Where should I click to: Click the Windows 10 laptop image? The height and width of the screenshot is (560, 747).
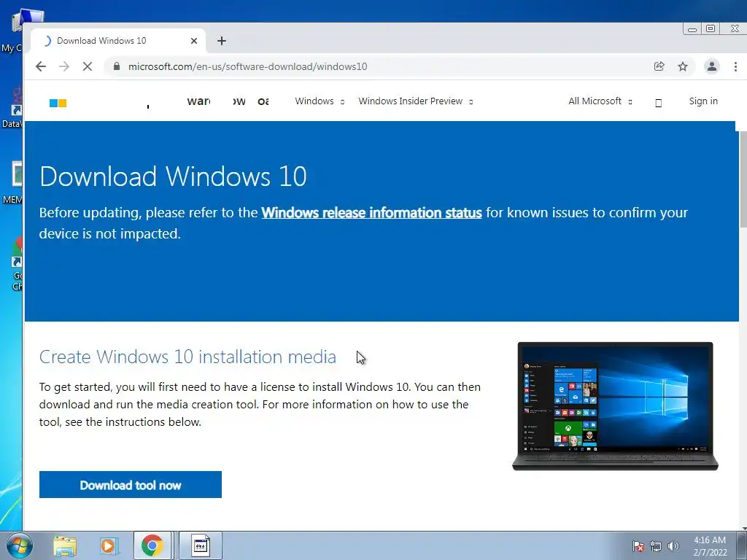click(x=615, y=406)
